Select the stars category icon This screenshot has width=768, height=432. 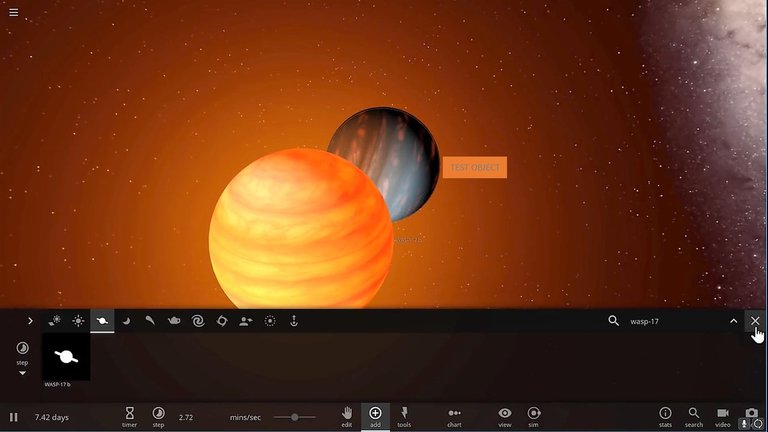click(x=78, y=321)
